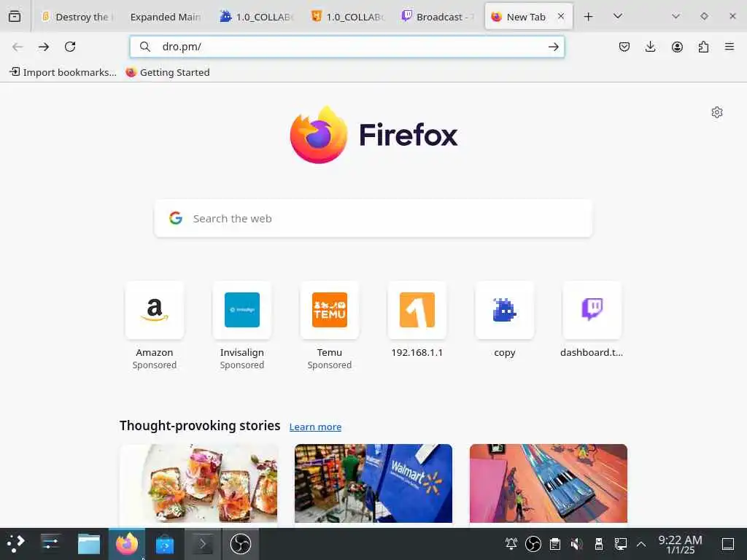Open the new tab personalize gear icon
Screen dimensions: 747x560
tap(717, 112)
